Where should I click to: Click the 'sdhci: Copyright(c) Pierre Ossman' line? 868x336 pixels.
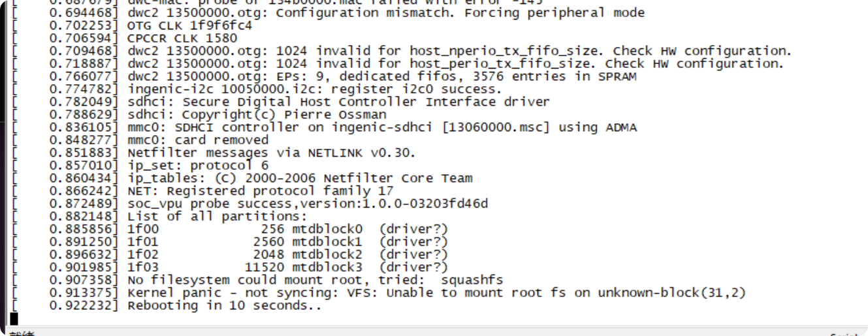199,115
